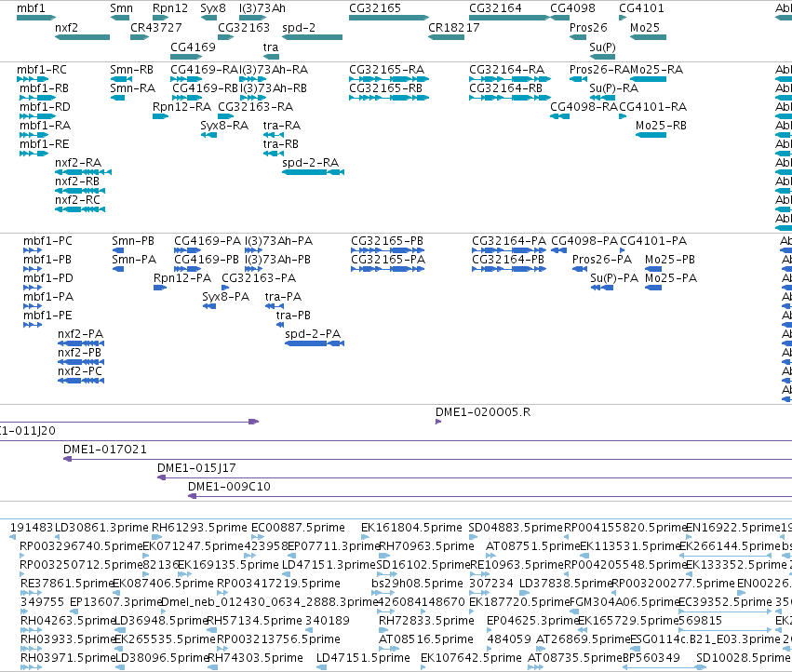Select EST EK161804.5prime
792x672 pixels.
pos(411,528)
